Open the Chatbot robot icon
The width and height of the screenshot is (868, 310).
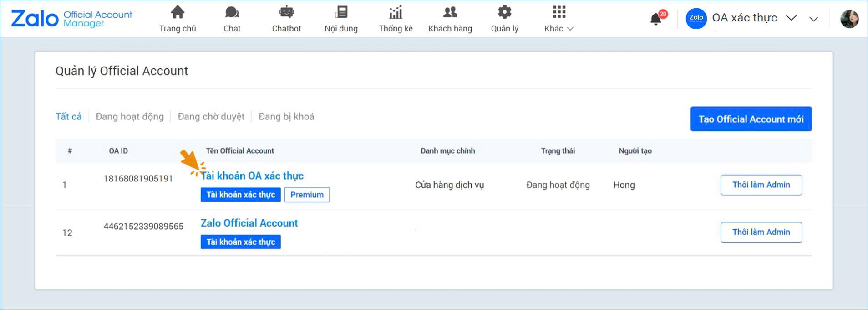tap(286, 12)
